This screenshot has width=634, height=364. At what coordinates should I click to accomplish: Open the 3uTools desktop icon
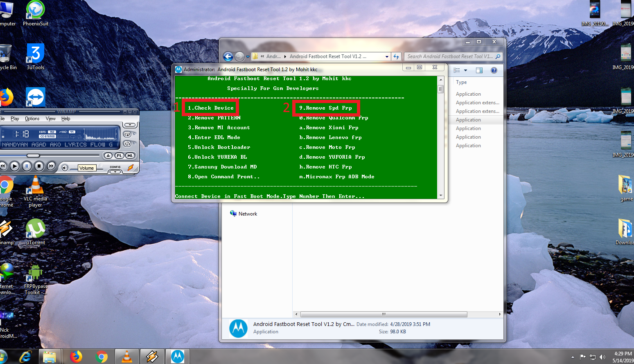click(x=36, y=56)
